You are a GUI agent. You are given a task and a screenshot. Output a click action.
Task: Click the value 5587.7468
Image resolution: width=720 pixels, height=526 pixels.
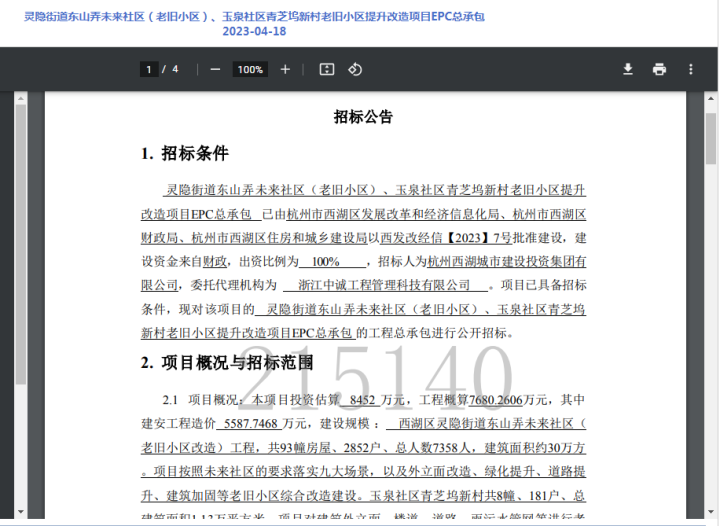(251, 424)
